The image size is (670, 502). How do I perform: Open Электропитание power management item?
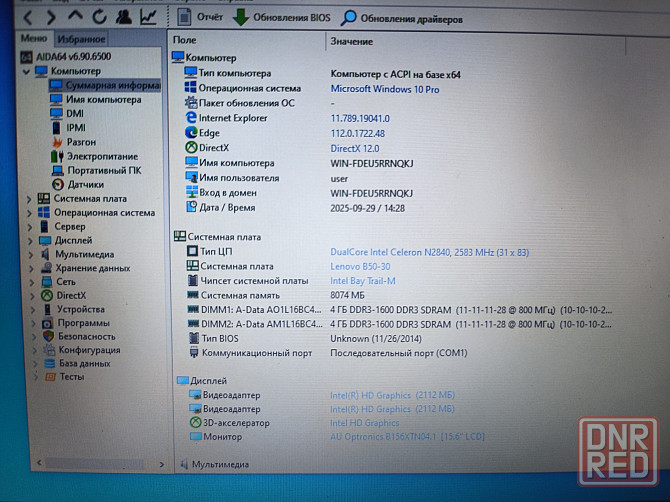click(101, 156)
